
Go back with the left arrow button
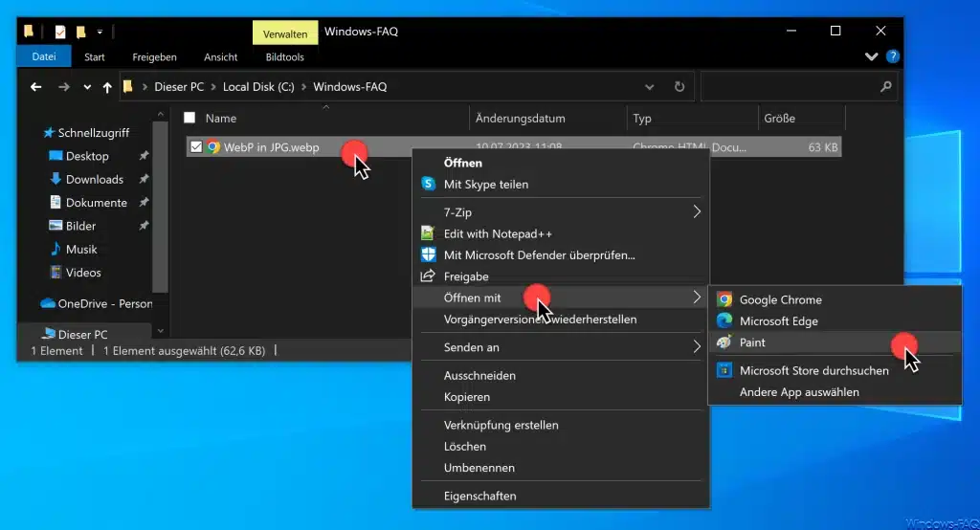click(36, 87)
